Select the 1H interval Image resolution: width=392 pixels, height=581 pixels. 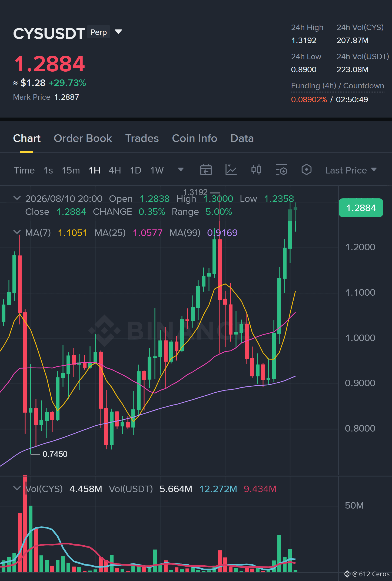95,170
